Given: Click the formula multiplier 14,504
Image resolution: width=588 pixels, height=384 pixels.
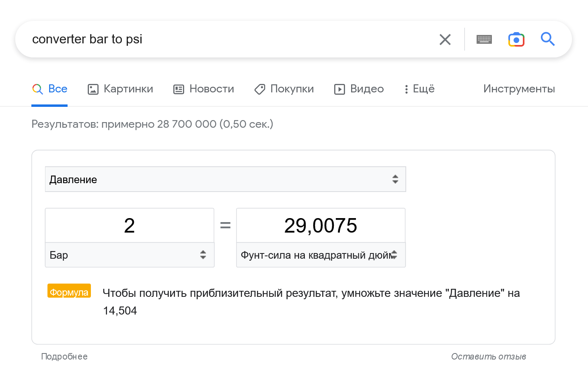Looking at the screenshot, I should (x=120, y=311).
